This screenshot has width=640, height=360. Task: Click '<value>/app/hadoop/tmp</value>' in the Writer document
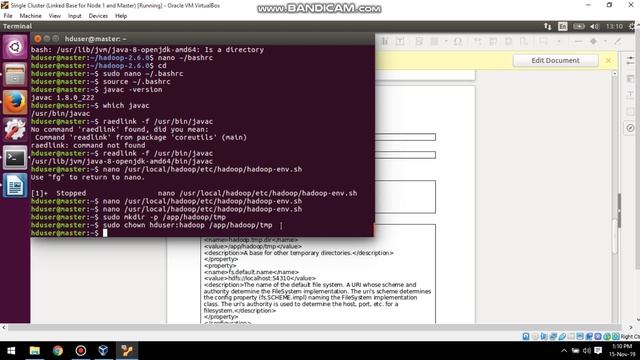tap(253, 247)
